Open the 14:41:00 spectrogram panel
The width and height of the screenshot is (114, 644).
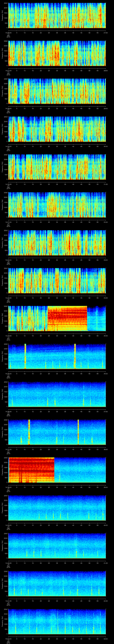(57, 583)
